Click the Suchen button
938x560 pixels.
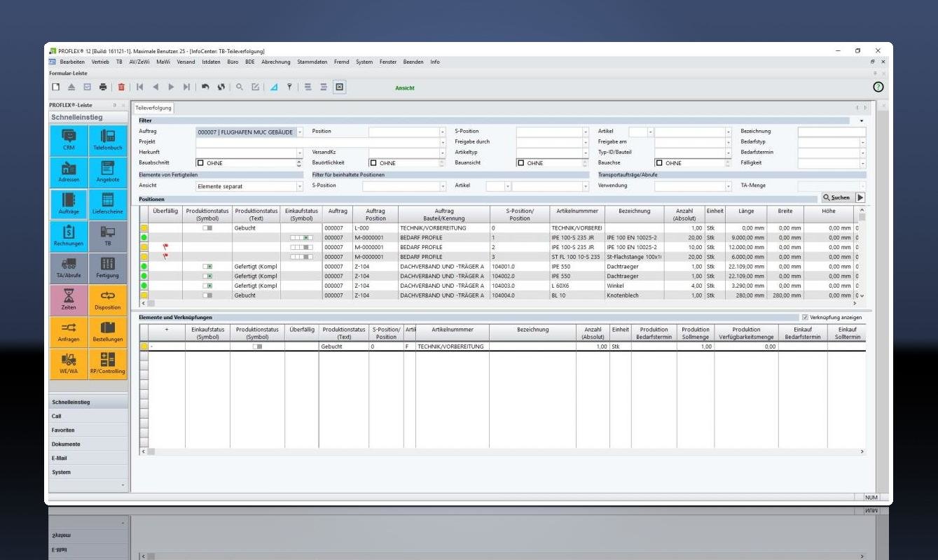coord(836,197)
